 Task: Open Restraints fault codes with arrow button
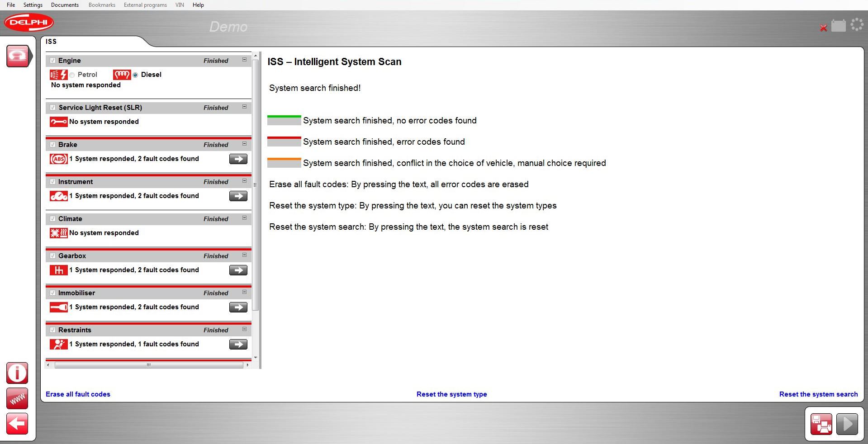click(238, 345)
